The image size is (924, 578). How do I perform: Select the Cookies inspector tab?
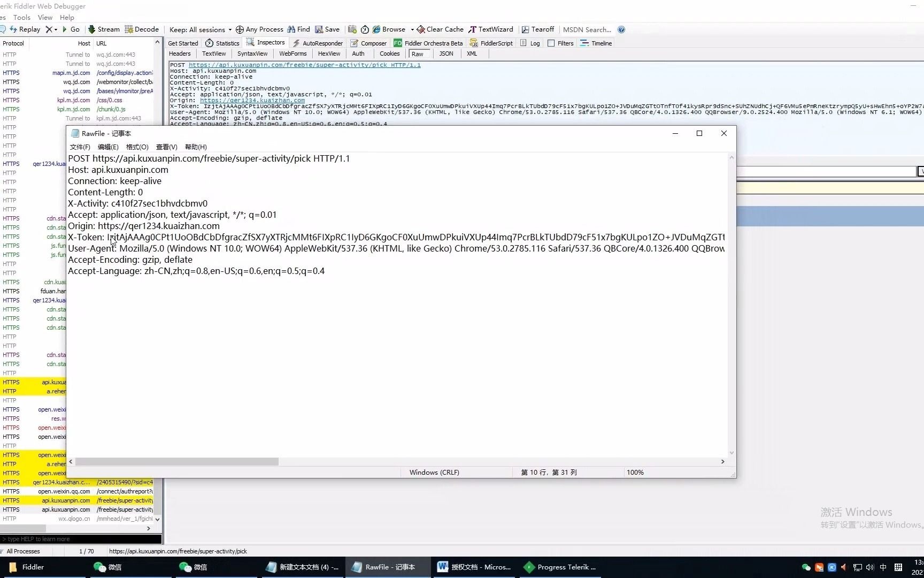point(390,54)
